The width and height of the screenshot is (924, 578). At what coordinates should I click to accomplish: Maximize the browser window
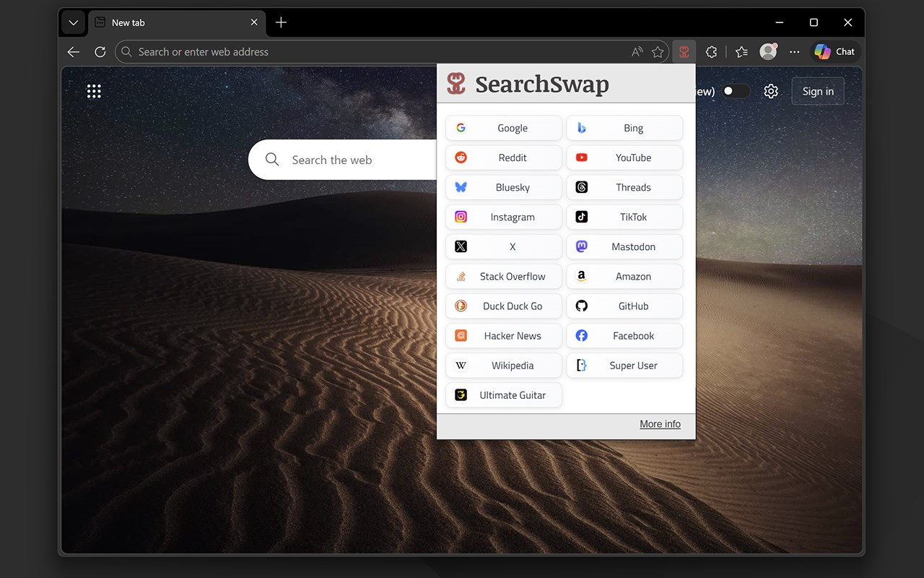point(814,22)
